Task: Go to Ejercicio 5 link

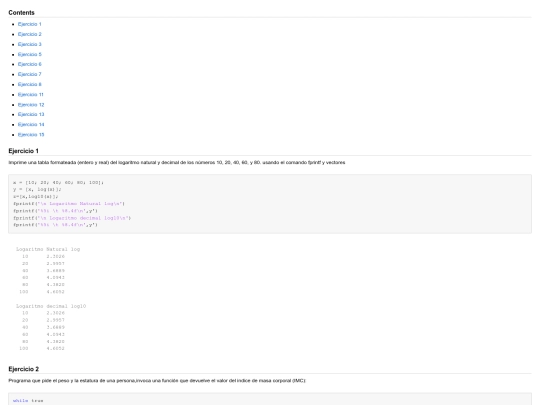Action: pyautogui.click(x=30, y=54)
